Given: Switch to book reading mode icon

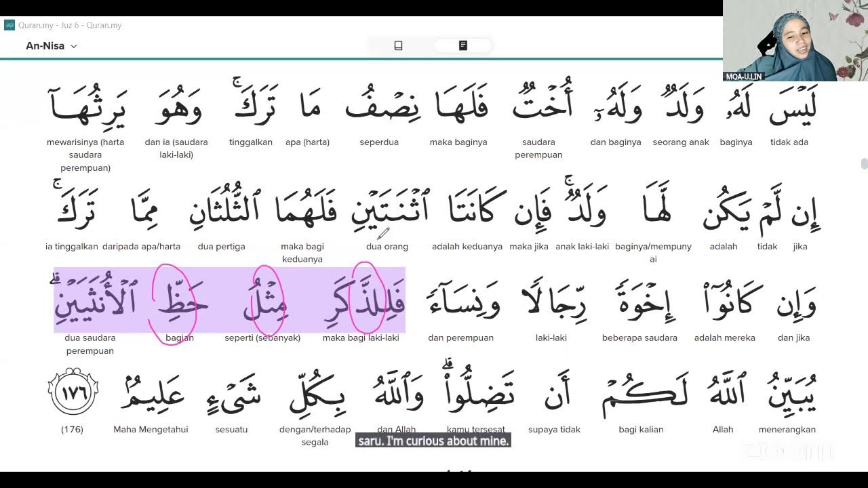Looking at the screenshot, I should 398,45.
